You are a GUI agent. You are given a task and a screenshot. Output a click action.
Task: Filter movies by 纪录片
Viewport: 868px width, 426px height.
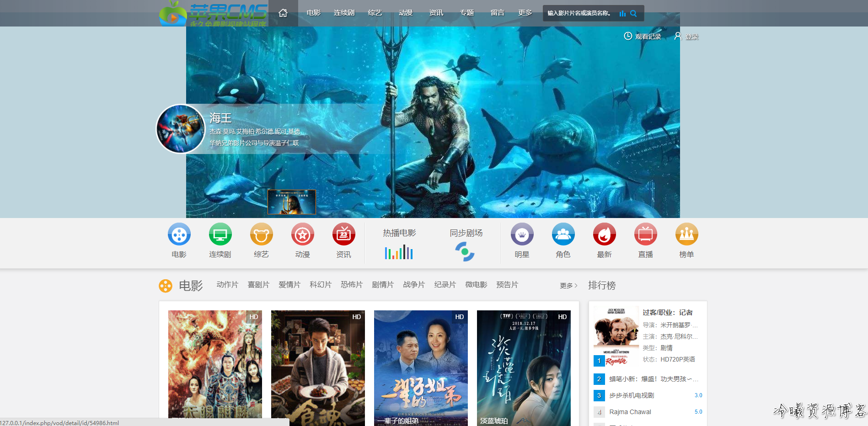tap(445, 285)
